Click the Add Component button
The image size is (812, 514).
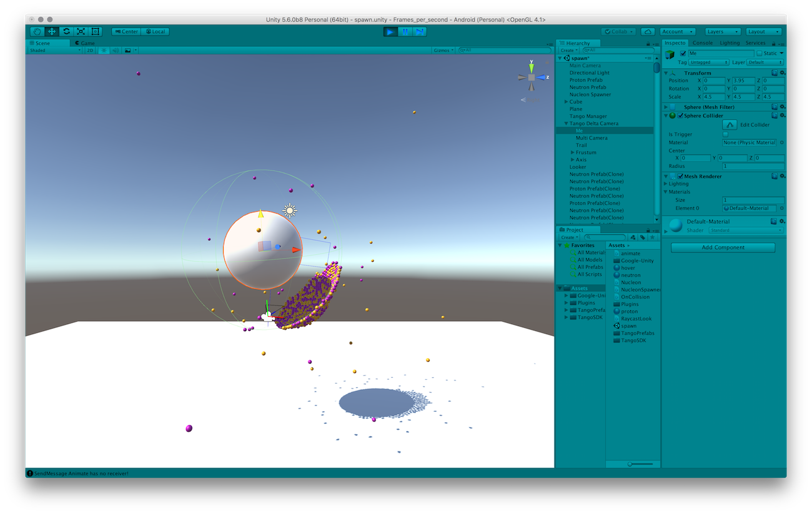click(x=722, y=247)
